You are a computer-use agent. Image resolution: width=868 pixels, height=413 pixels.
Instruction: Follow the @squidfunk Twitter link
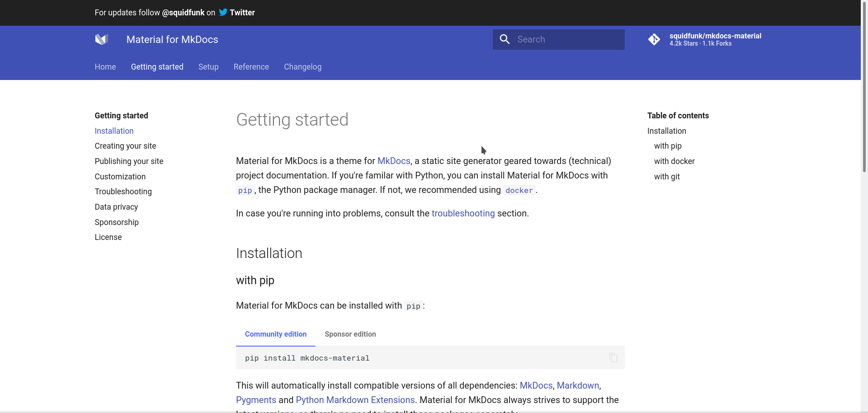pyautogui.click(x=183, y=13)
